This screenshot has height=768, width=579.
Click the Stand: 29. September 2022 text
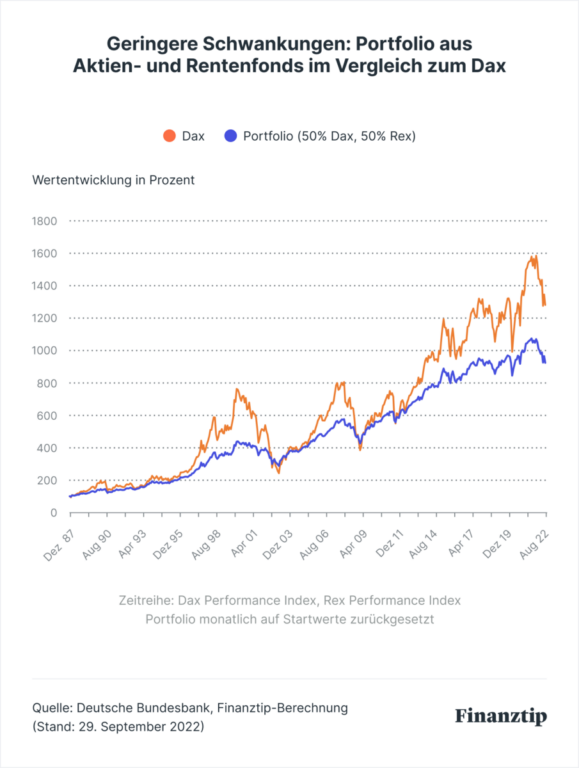click(118, 726)
